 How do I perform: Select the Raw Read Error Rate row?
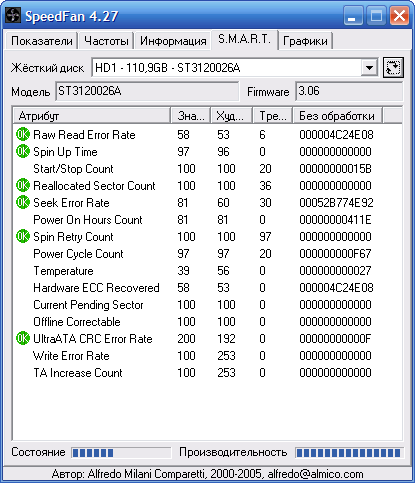(x=207, y=135)
